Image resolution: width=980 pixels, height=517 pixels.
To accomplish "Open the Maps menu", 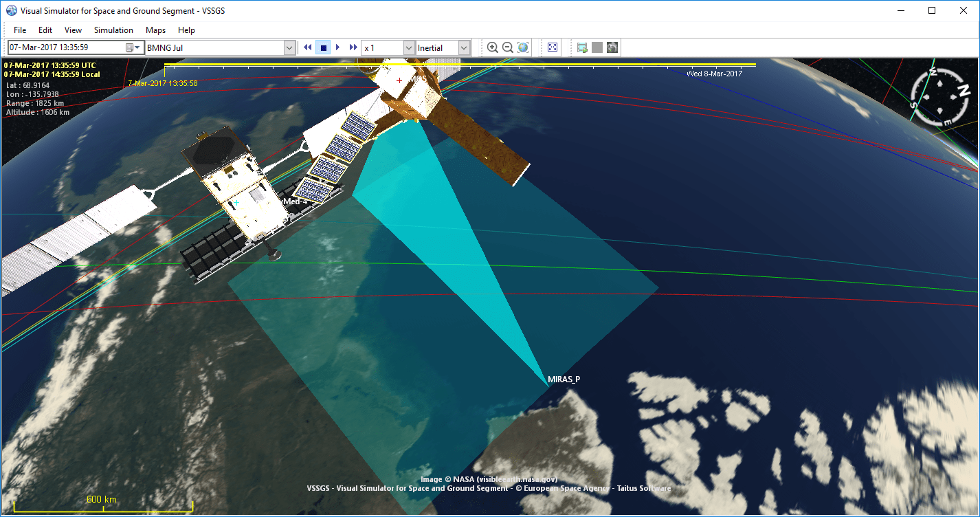I will pyautogui.click(x=156, y=30).
